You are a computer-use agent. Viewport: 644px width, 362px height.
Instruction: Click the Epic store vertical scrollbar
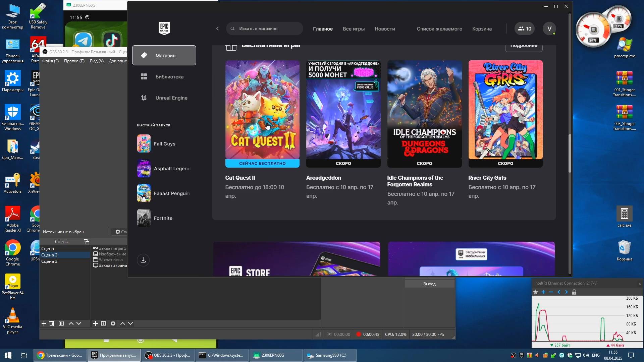570,154
